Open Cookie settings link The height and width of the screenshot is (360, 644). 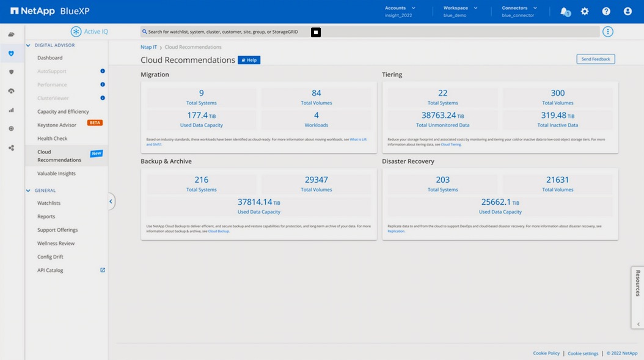click(x=583, y=353)
